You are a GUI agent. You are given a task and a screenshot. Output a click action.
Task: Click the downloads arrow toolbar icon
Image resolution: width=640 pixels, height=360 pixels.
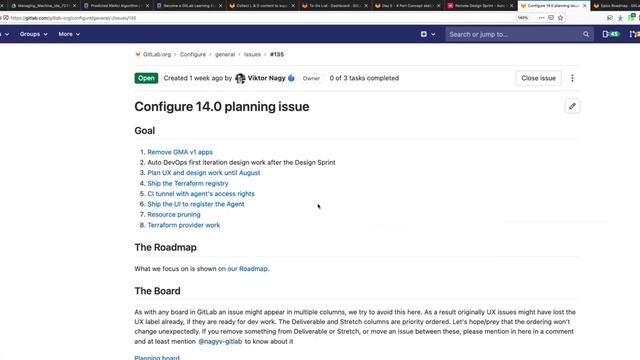620,18
